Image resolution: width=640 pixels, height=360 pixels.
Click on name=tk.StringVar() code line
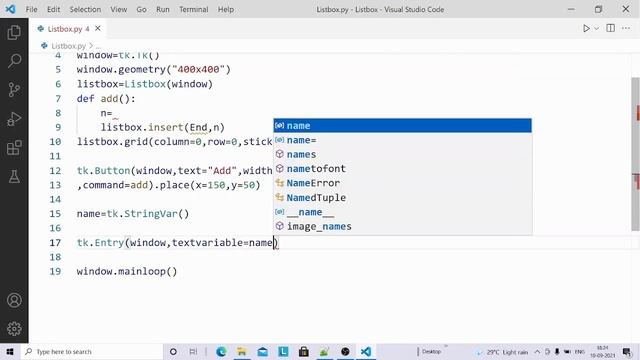click(133, 214)
